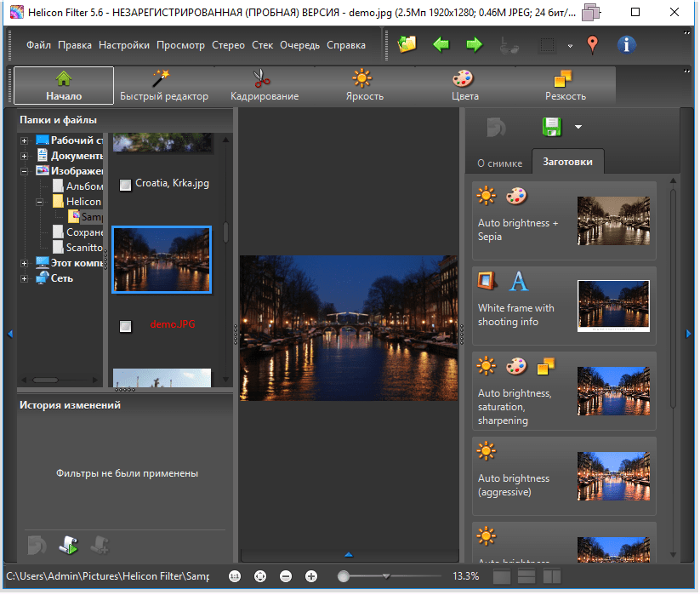
Task: Click the zoom slider handle
Action: 344,576
